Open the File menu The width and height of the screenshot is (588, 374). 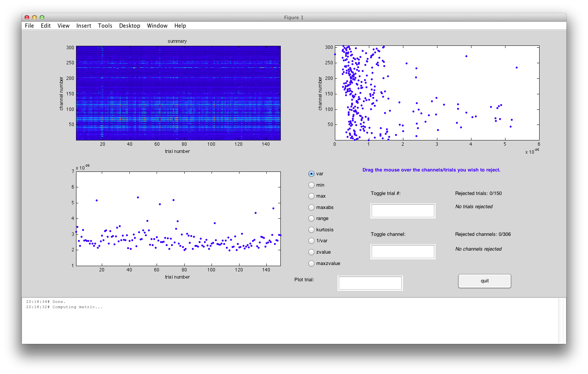click(30, 26)
